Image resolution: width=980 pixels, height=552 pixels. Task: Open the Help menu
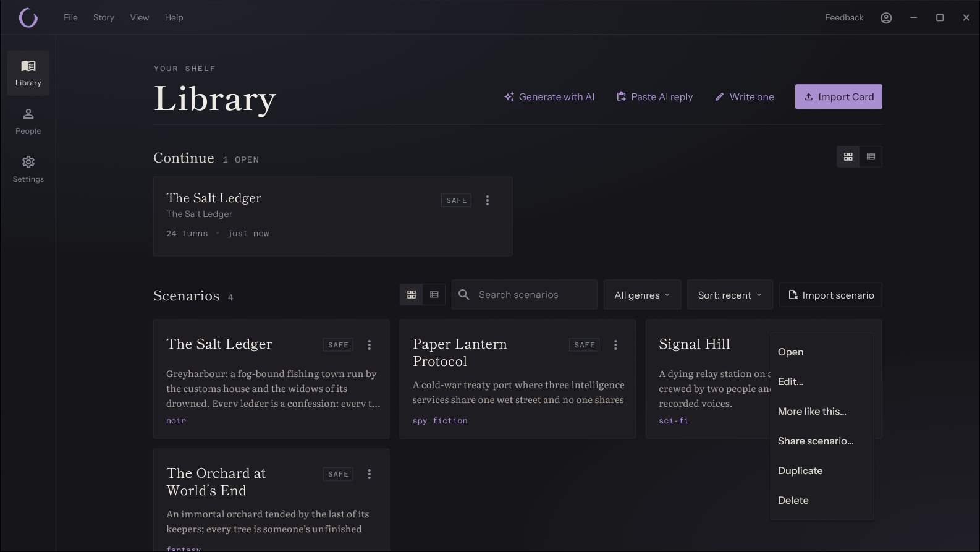click(x=174, y=18)
